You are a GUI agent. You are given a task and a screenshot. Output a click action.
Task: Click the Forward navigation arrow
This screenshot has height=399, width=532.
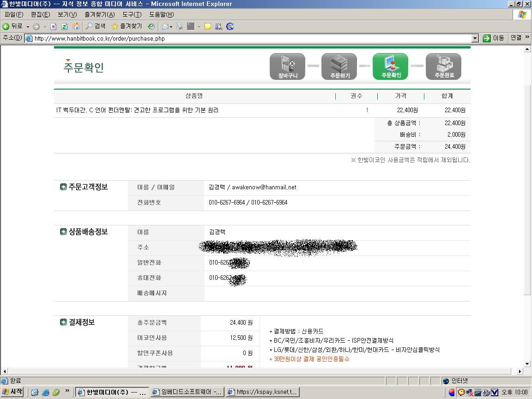[x=36, y=26]
